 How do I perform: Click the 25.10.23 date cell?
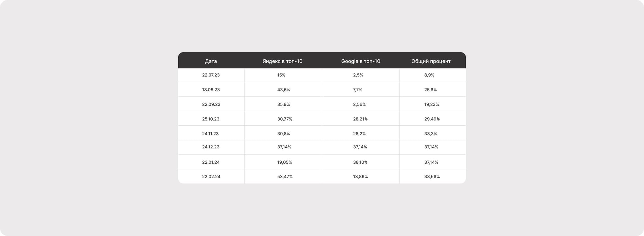pos(211,119)
